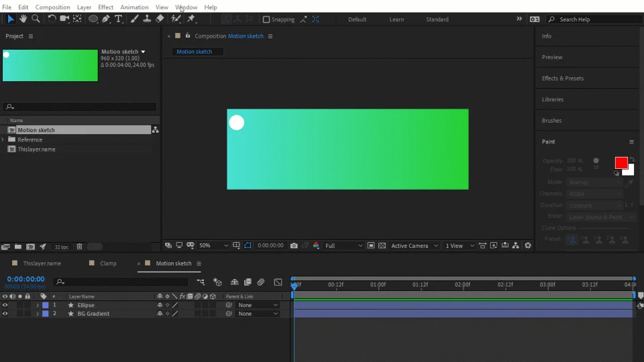Create a new folder in Project panel
The image size is (644, 362).
(x=18, y=247)
